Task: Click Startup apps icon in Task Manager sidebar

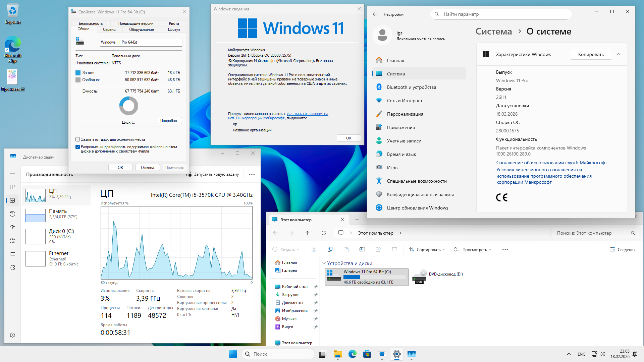Action: click(12, 227)
